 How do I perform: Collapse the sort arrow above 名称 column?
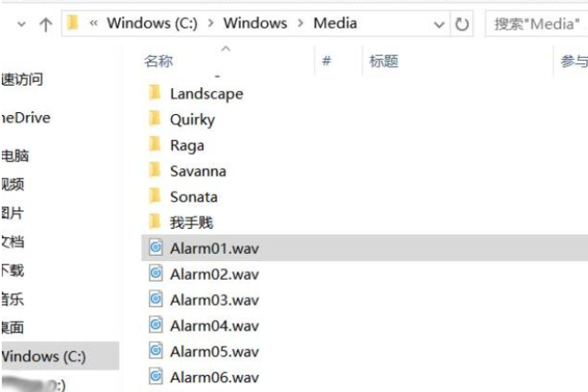pos(226,47)
